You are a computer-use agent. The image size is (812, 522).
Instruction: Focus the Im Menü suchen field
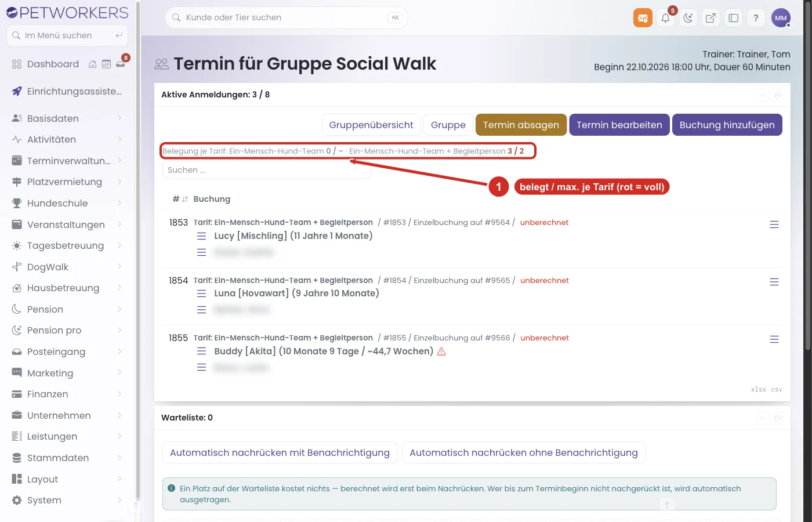(67, 35)
